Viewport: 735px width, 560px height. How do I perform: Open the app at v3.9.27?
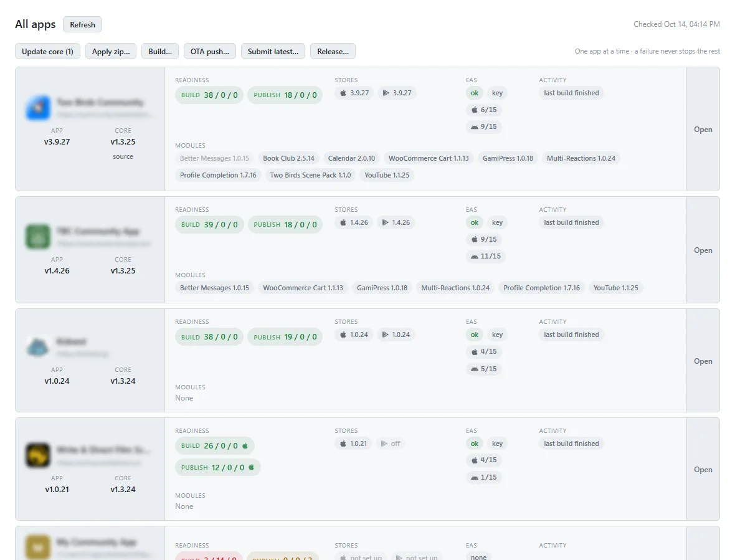pyautogui.click(x=703, y=130)
